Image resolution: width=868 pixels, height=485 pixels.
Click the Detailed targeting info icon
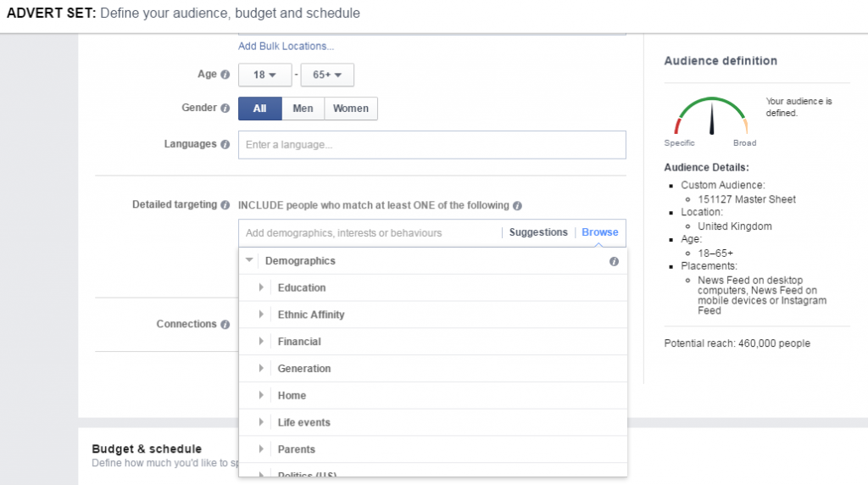[x=225, y=205]
